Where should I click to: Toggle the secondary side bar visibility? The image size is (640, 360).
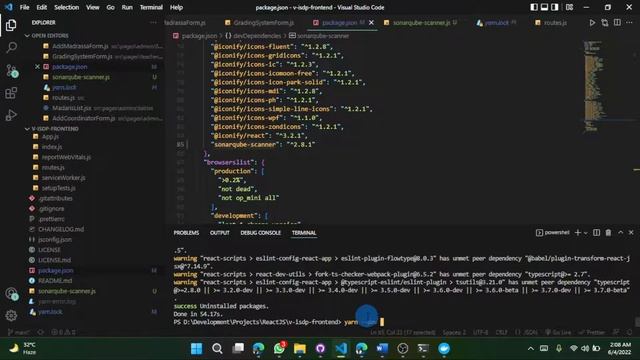pos(555,7)
